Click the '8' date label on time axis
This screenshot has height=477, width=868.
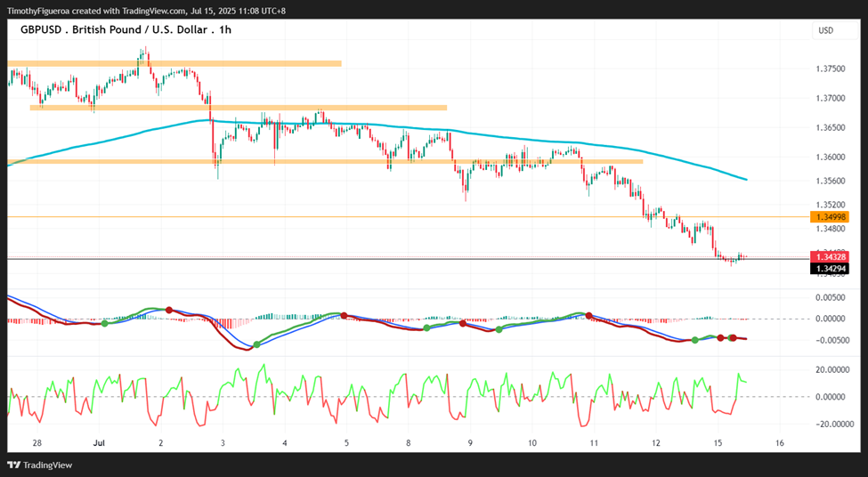coord(408,443)
